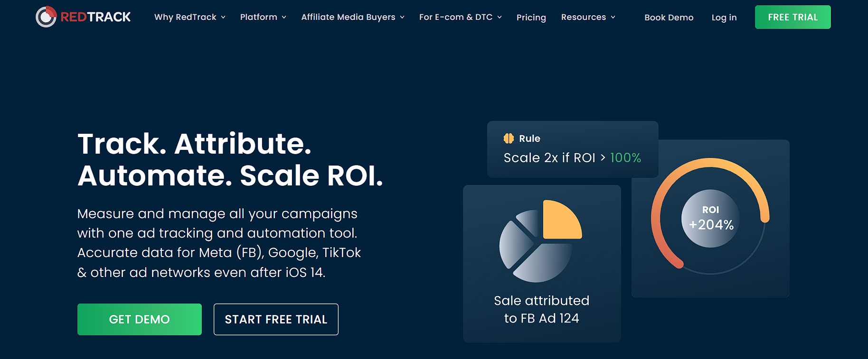Click the GET DEMO button
The image size is (868, 359).
coord(139,319)
